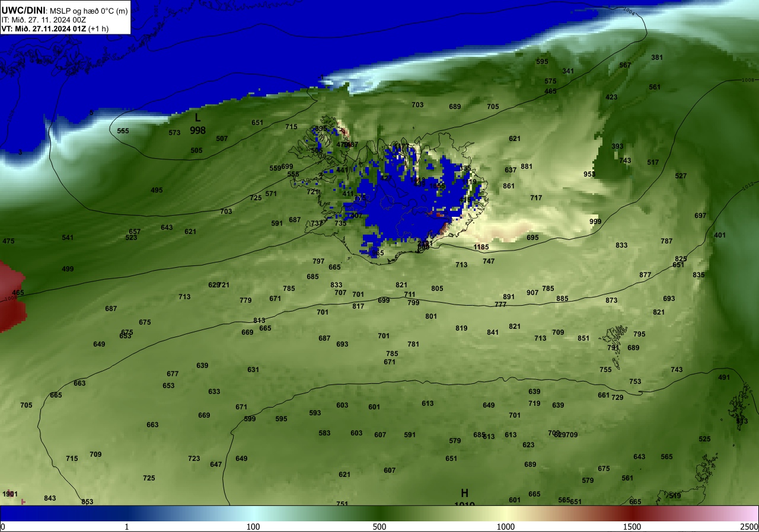
Task: Click the 877 map value
Action: tap(645, 275)
